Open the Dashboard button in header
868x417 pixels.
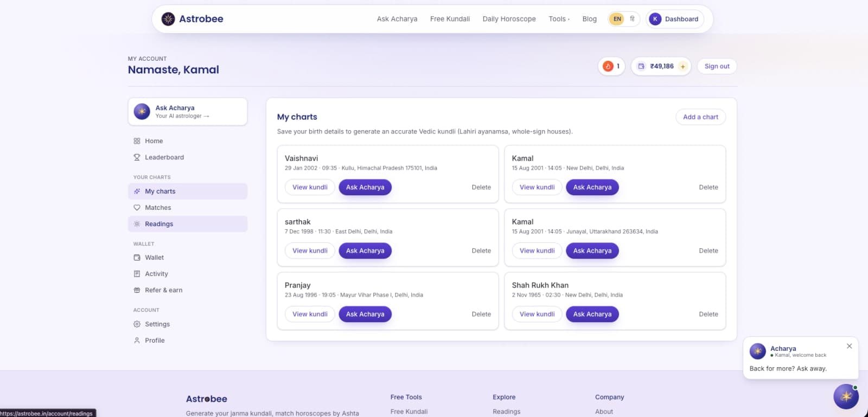[675, 19]
